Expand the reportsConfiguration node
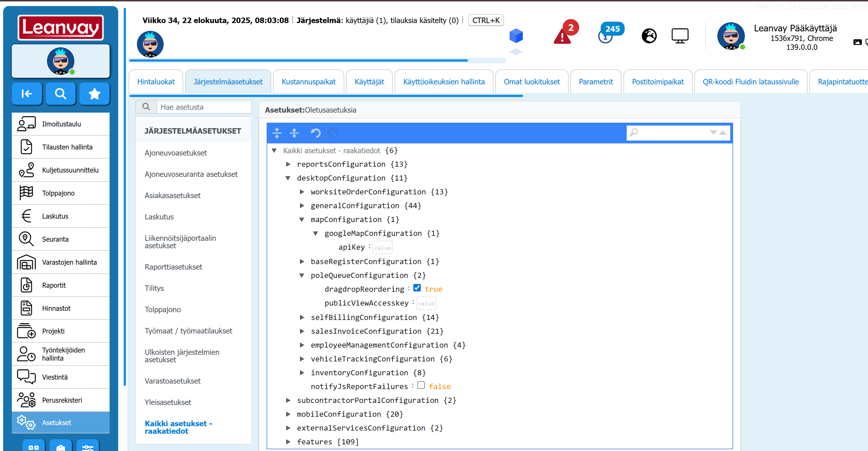This screenshot has height=451, width=868. 288,164
